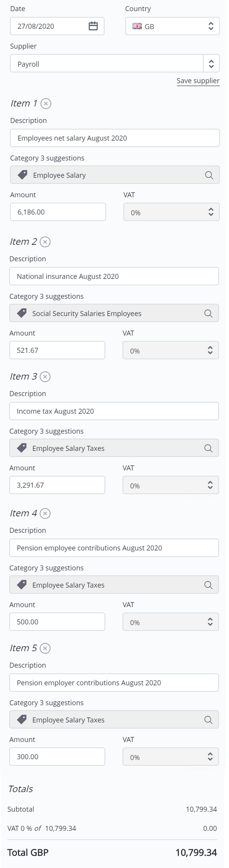Open the calendar picker in Date field
This screenshot has height=868, width=229.
[x=93, y=26]
